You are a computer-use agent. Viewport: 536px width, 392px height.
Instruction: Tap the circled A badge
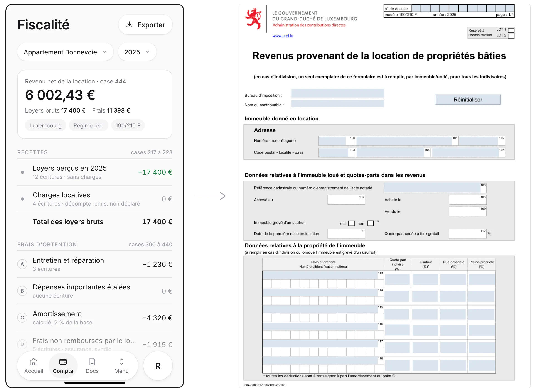pos(22,264)
